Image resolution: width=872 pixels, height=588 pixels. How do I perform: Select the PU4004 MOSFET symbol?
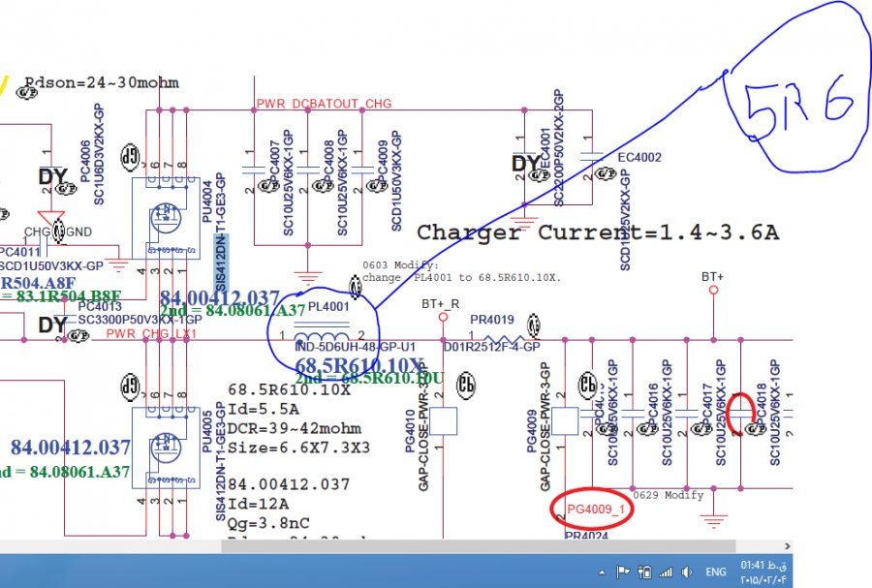pyautogui.click(x=166, y=218)
